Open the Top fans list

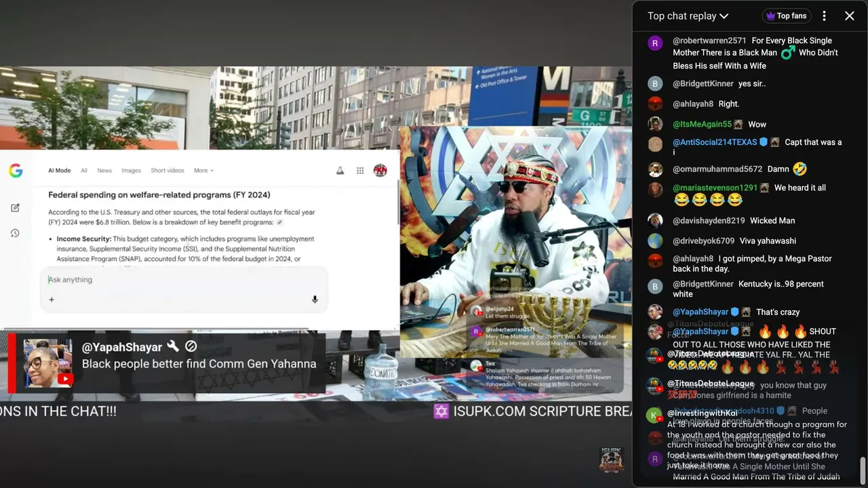click(x=787, y=16)
